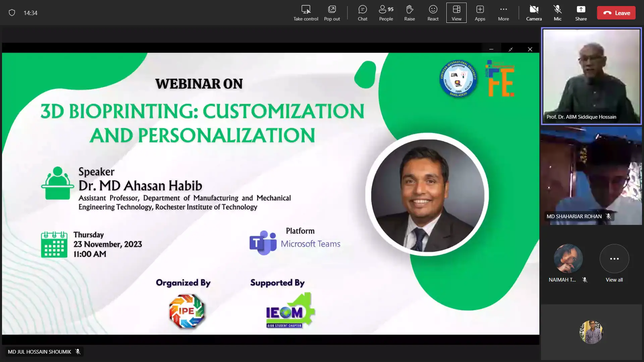Open the React emoji options
Screen dimensions: 644x362
tap(433, 13)
